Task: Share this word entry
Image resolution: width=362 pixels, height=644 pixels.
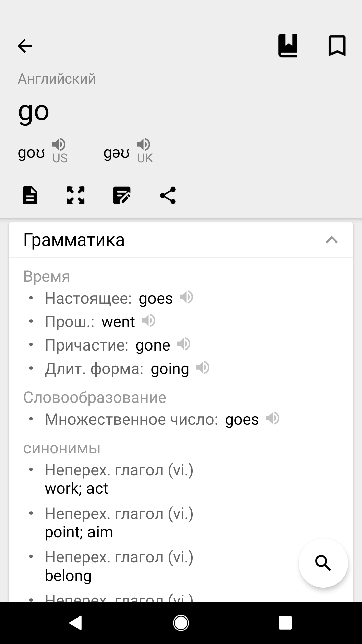Action: tap(168, 195)
